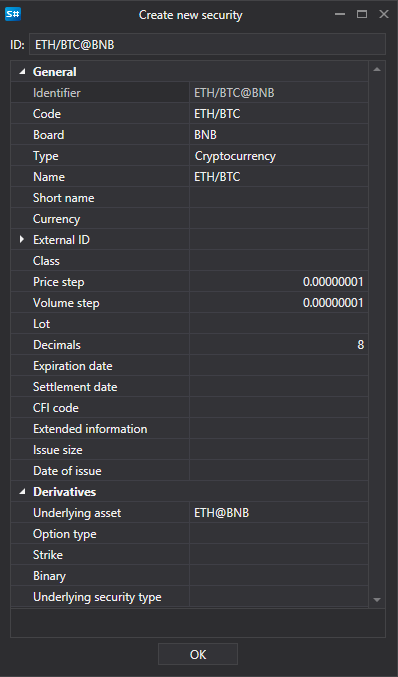Select the Extended information label

pyautogui.click(x=90, y=429)
